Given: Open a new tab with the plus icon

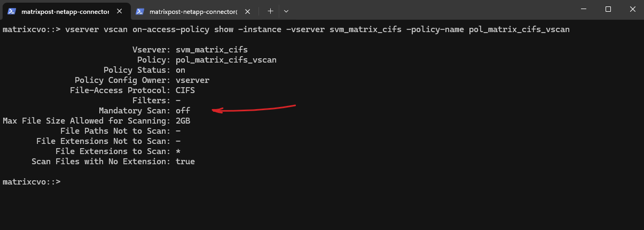Looking at the screenshot, I should pyautogui.click(x=271, y=11).
